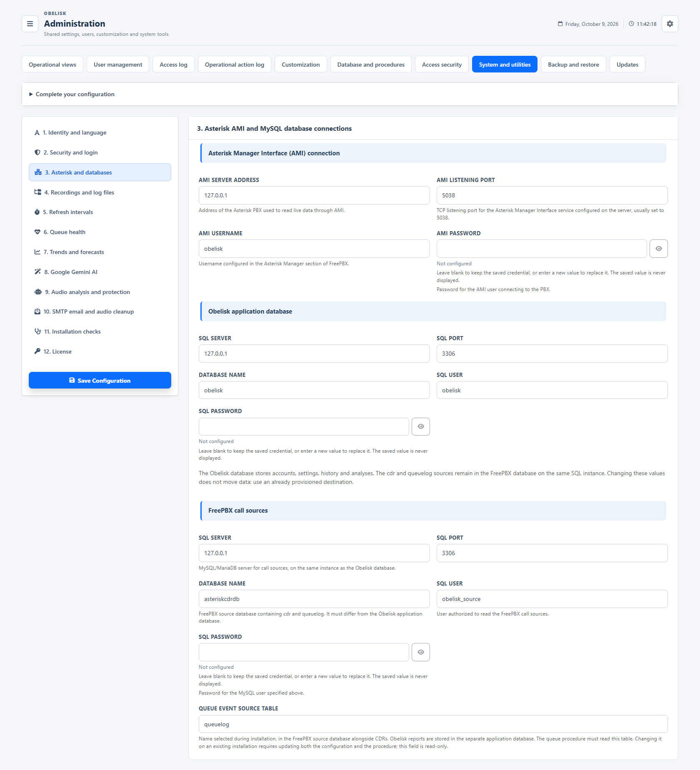The height and width of the screenshot is (770, 700).
Task: Open the Operational action log tab
Action: (x=235, y=65)
